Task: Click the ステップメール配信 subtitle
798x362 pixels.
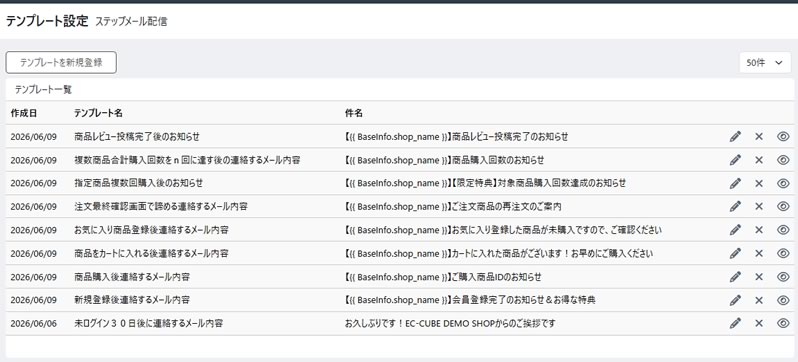Action: tap(131, 22)
